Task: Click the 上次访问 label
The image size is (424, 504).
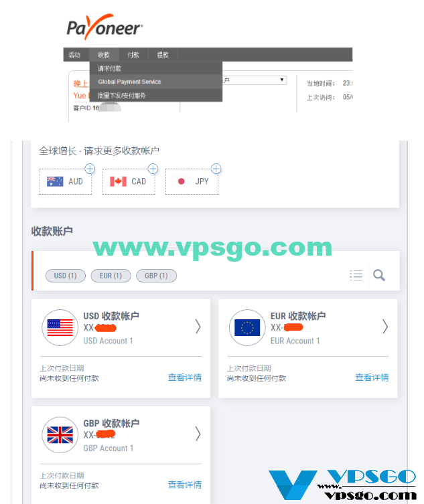Action: coord(321,97)
